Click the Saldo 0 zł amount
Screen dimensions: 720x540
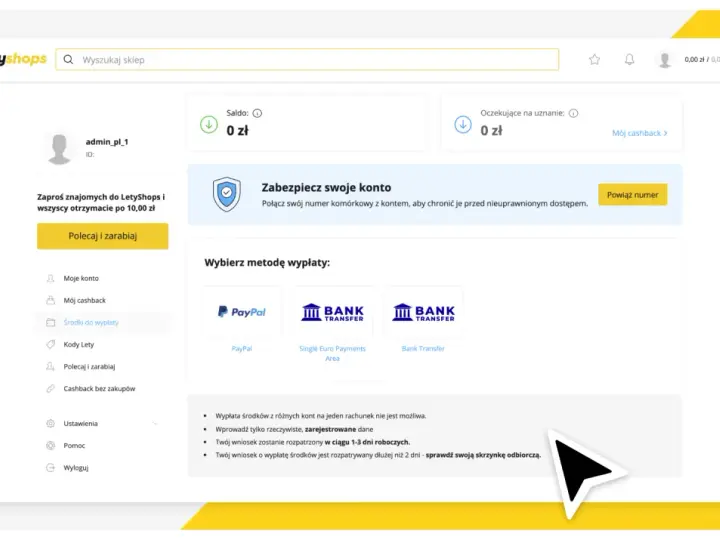[x=237, y=131]
